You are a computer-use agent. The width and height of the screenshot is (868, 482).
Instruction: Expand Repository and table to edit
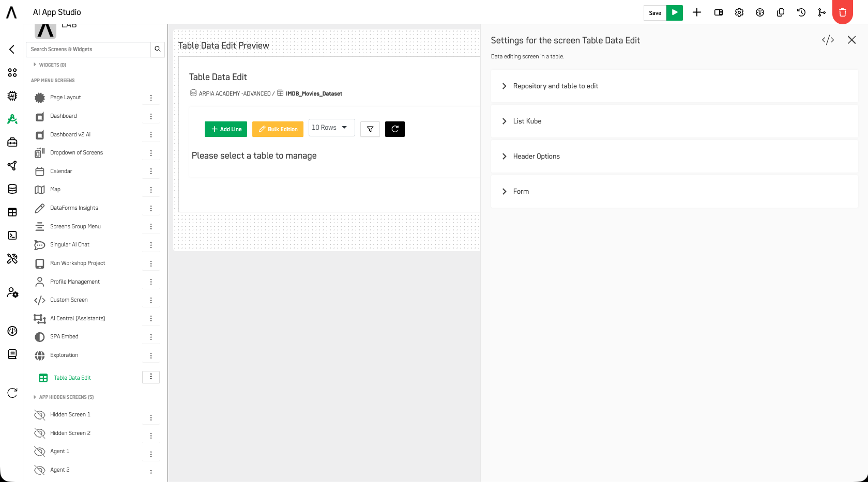[x=674, y=86]
